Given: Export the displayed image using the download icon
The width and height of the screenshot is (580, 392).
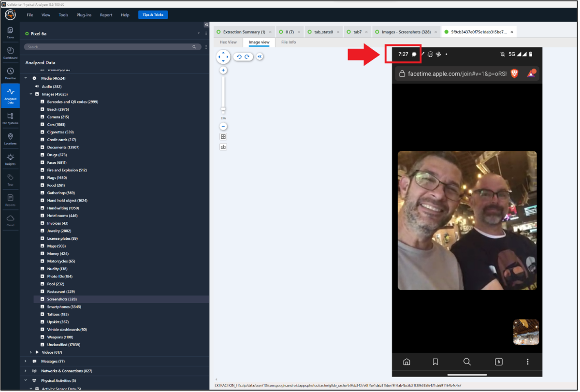Looking at the screenshot, I should coord(223,146).
